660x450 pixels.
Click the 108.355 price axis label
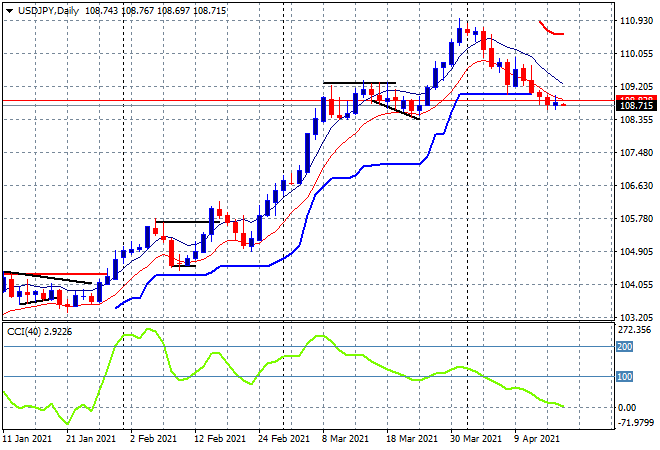point(636,120)
